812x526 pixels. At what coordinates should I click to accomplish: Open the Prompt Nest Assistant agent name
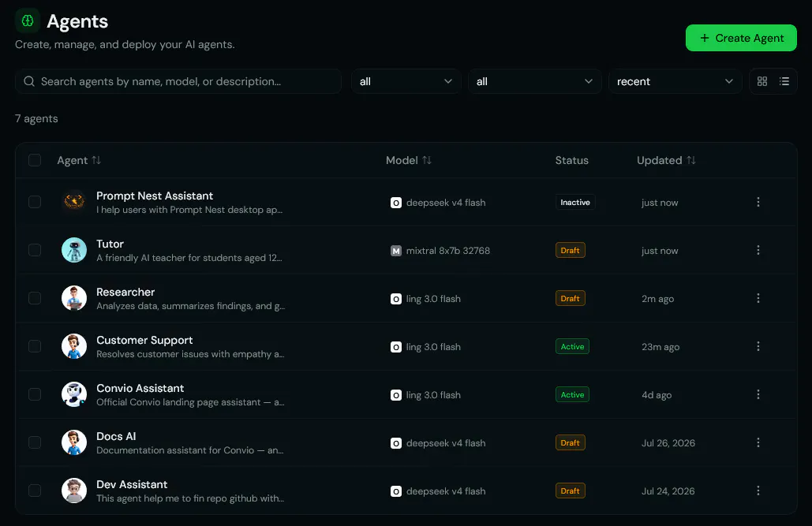coord(155,196)
